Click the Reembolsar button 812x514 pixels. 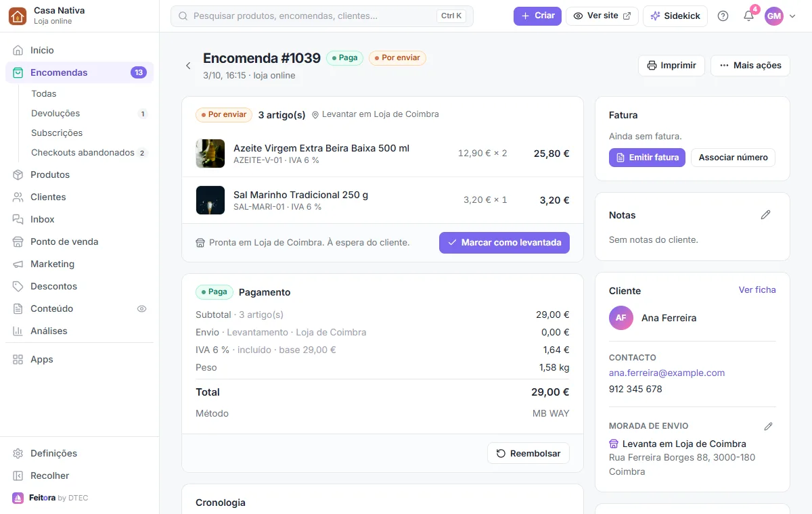[528, 453]
